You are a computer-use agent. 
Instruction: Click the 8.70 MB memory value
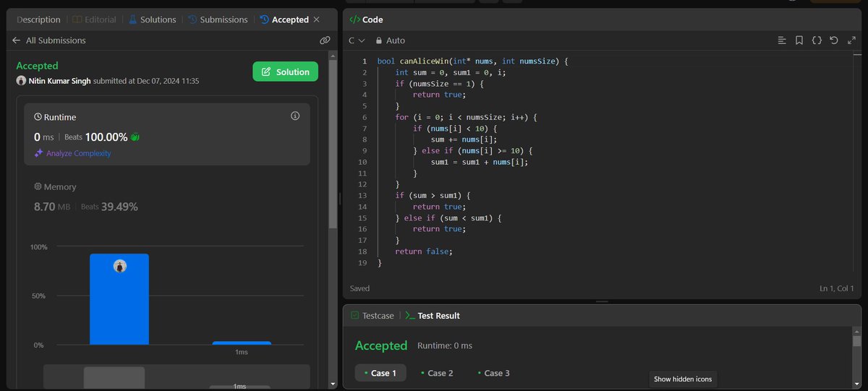(x=52, y=207)
